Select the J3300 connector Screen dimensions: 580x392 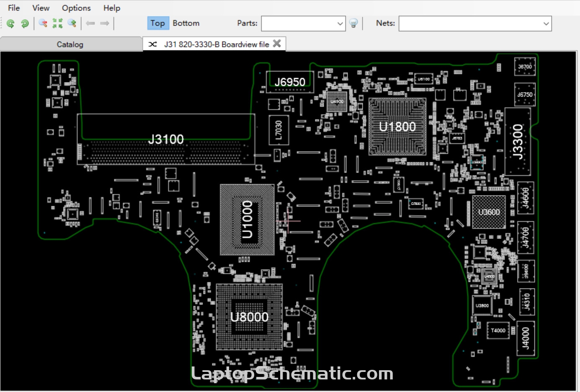518,142
